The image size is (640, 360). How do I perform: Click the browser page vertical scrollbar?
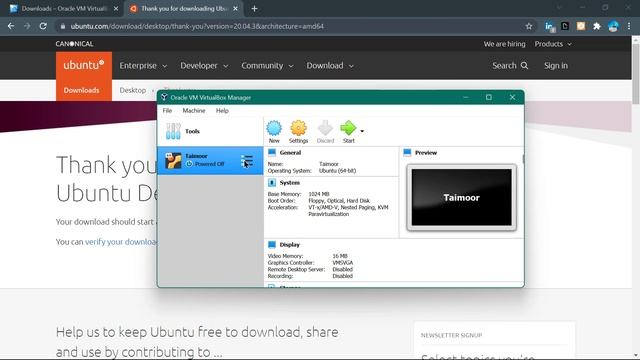click(636, 73)
